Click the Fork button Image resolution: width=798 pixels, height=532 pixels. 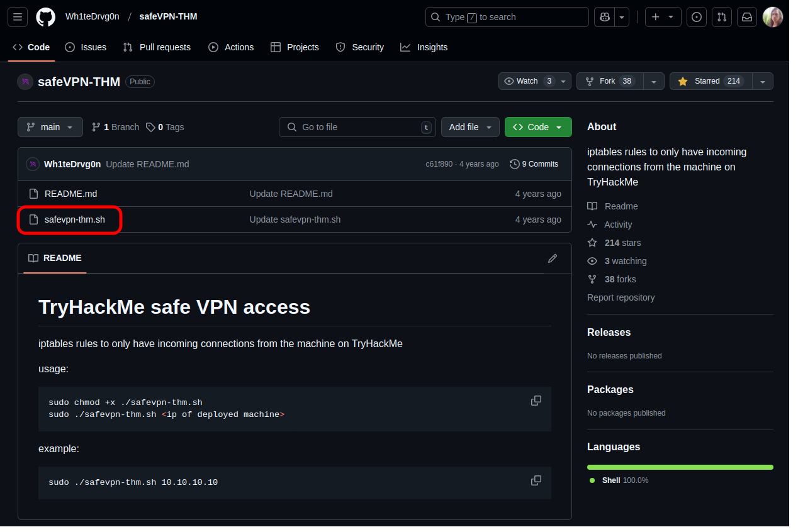pos(610,81)
